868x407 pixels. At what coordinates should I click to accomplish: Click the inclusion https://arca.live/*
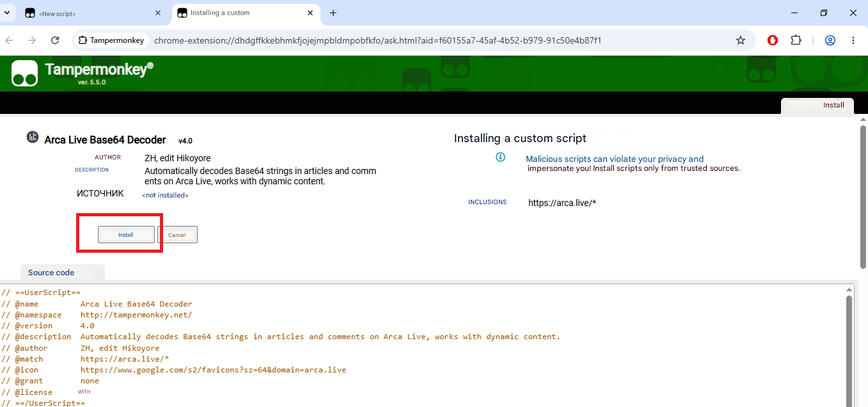click(562, 203)
